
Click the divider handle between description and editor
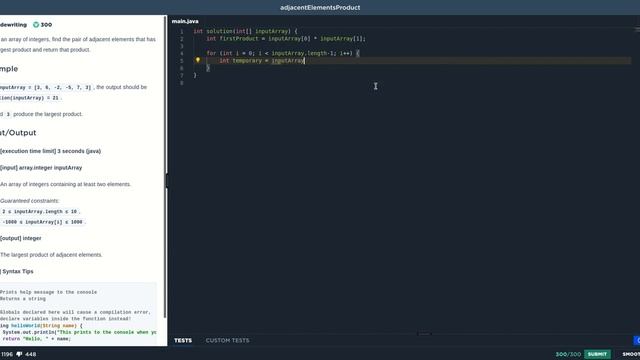coord(167,180)
